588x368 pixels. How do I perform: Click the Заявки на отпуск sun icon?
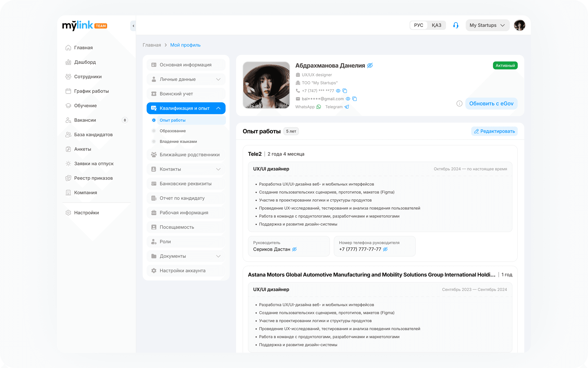coord(68,164)
